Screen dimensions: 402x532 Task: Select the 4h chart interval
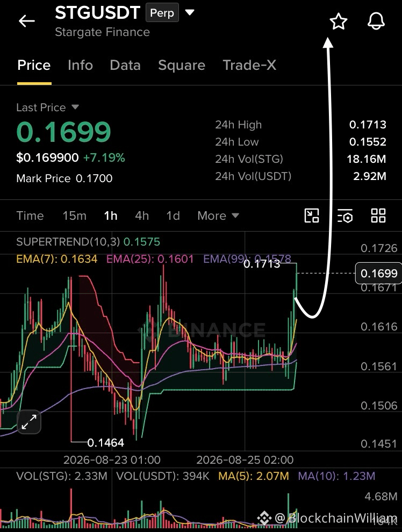pos(142,216)
